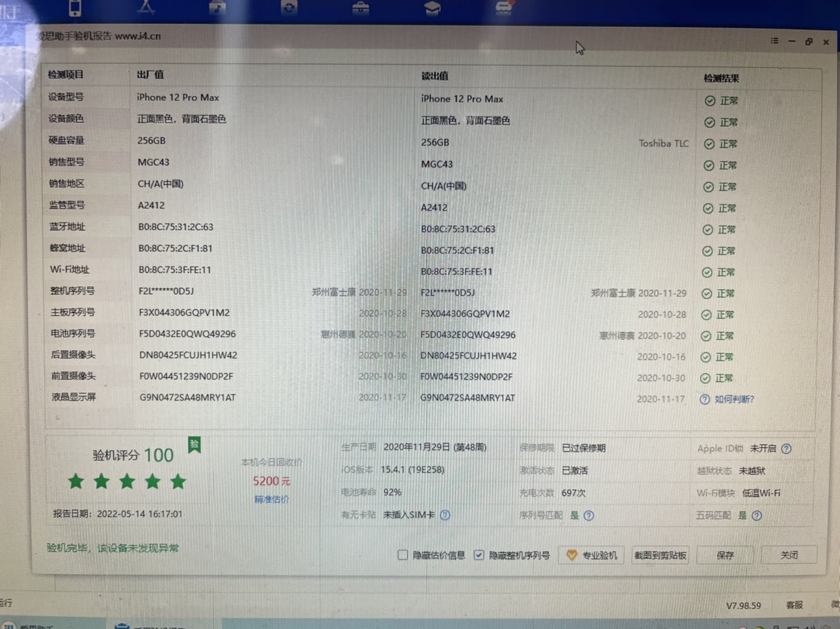Select Bluetooth address B0:8C:75:31:2C:63 factory value
Viewport: 840px width, 629px height.
coord(176,227)
